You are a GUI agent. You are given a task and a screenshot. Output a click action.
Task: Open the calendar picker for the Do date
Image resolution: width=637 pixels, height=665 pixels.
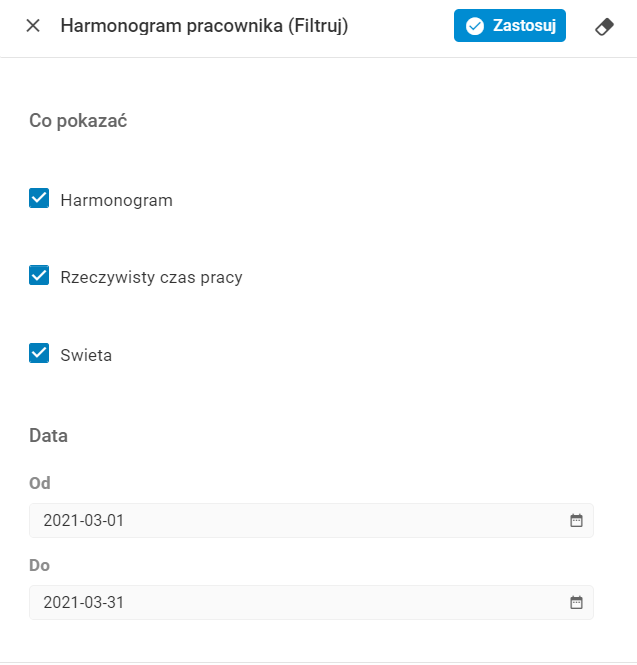click(576, 602)
